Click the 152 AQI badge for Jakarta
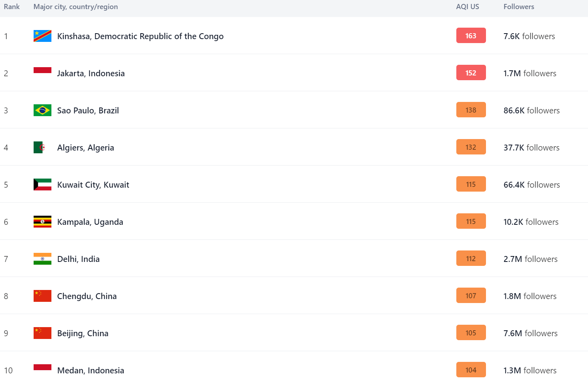Screen dimensions: 588x384 click(471, 73)
